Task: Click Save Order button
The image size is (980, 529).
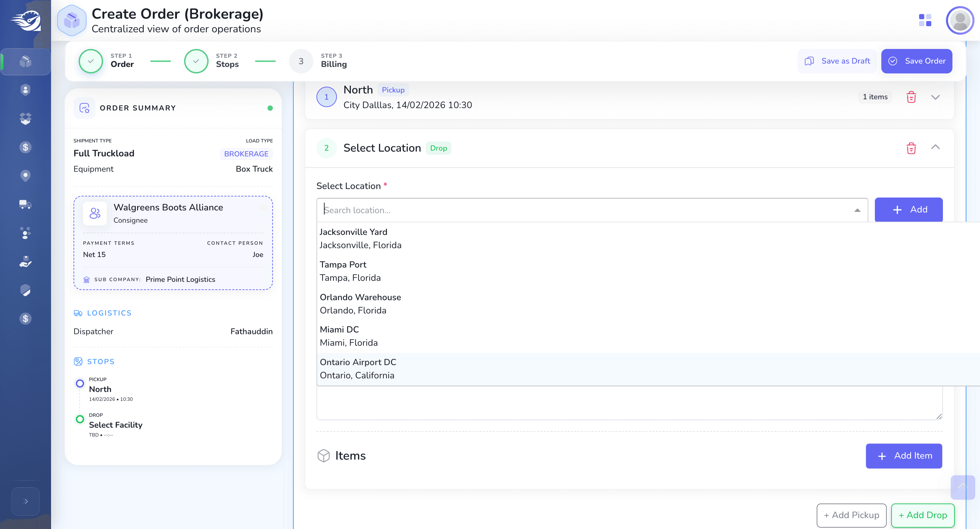Action: [916, 61]
